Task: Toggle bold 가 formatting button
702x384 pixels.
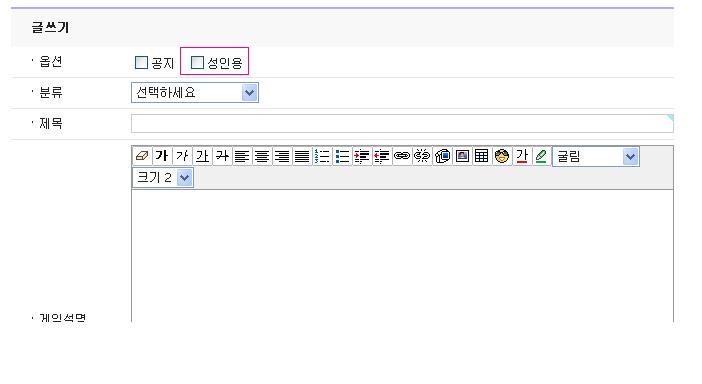Action: (x=162, y=156)
